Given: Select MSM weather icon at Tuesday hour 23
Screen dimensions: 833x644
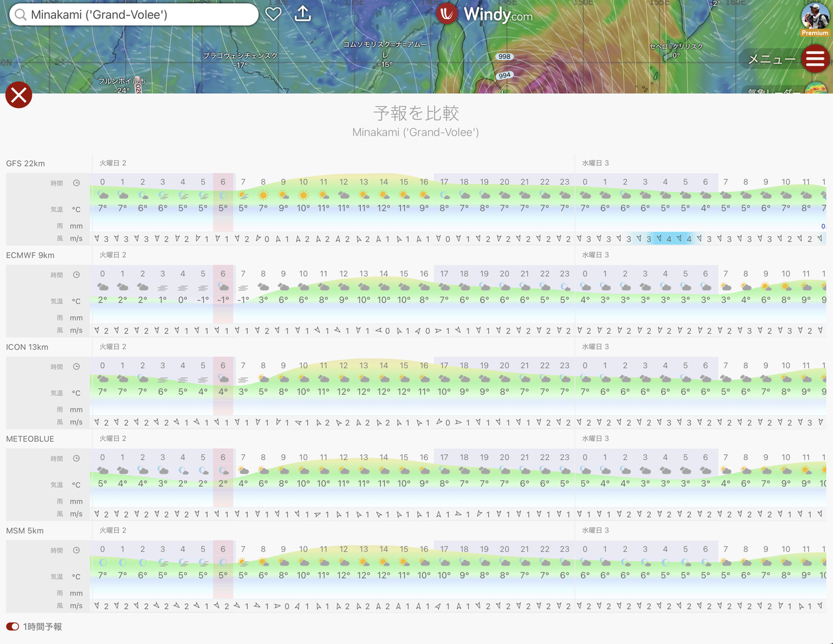Looking at the screenshot, I should [x=565, y=562].
